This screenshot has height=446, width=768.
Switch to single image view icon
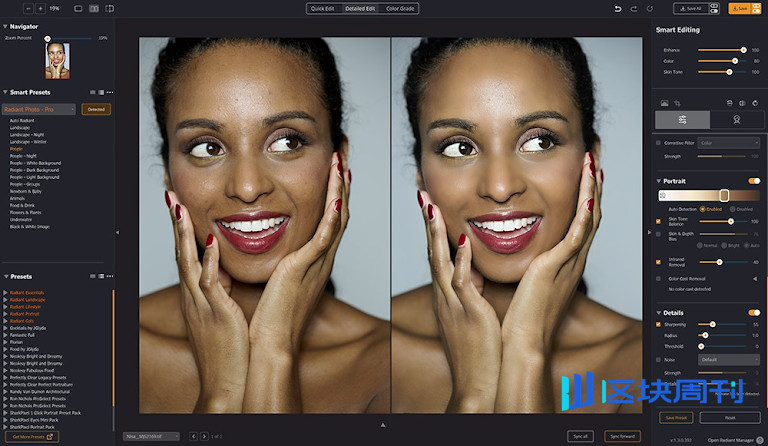(x=78, y=8)
